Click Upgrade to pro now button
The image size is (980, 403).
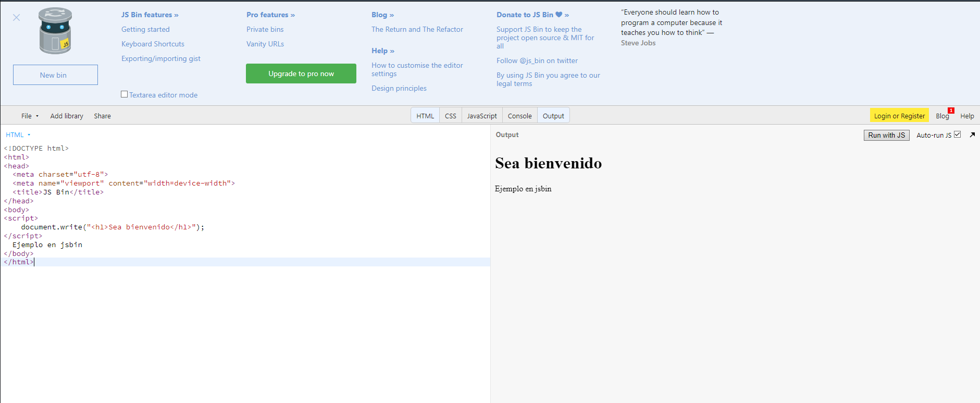coord(301,74)
